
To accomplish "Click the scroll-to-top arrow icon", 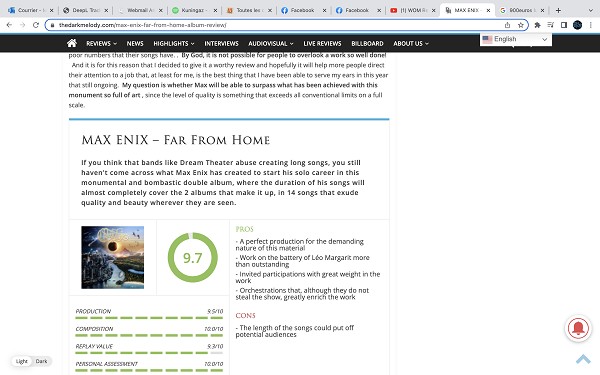I will 583,359.
